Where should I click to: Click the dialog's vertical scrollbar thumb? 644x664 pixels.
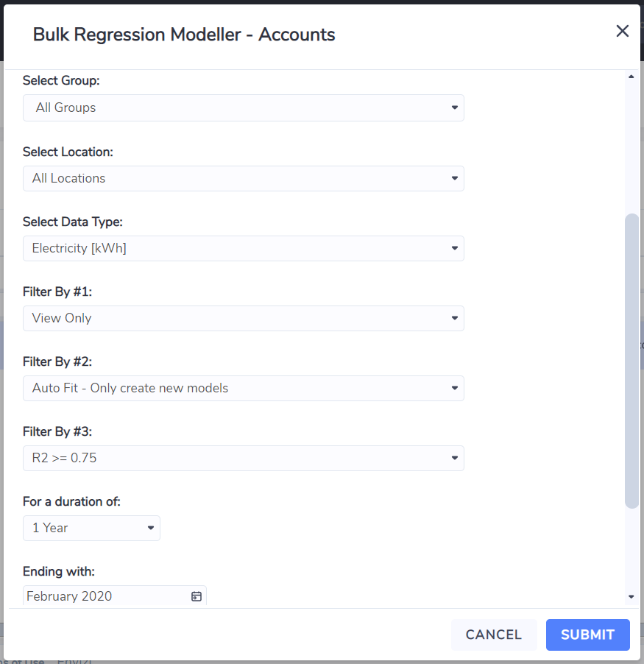[x=631, y=361]
